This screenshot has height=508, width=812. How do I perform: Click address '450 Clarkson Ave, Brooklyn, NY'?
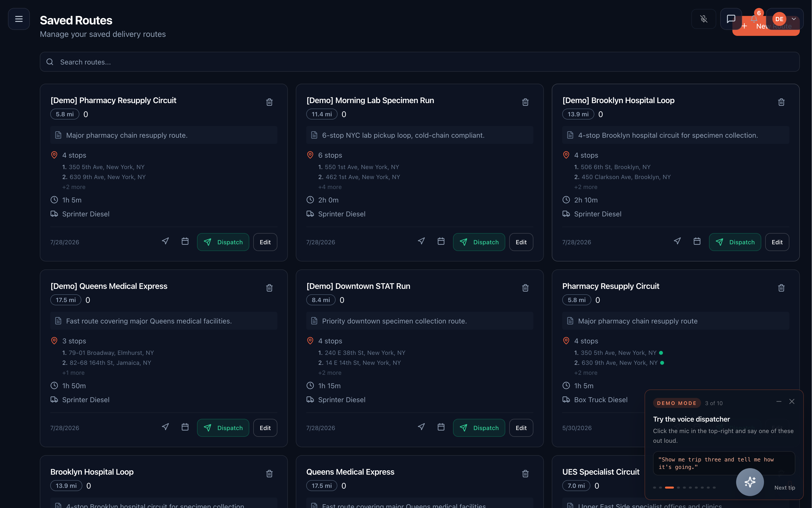626,177
